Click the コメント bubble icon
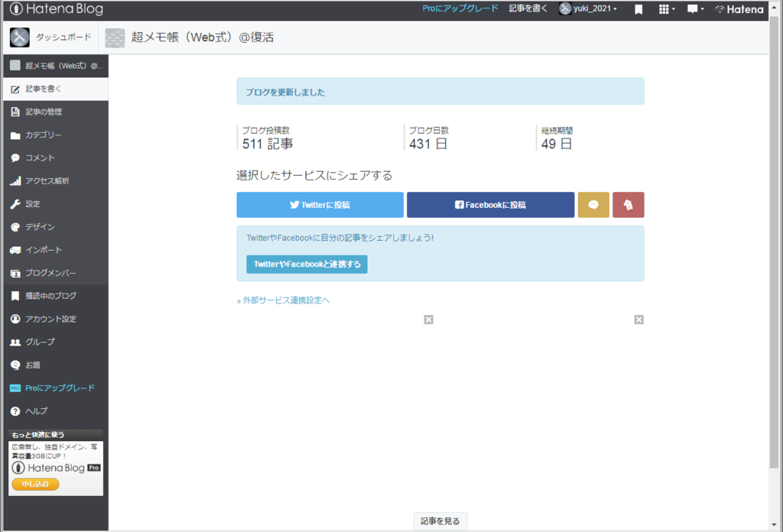 tap(15, 158)
